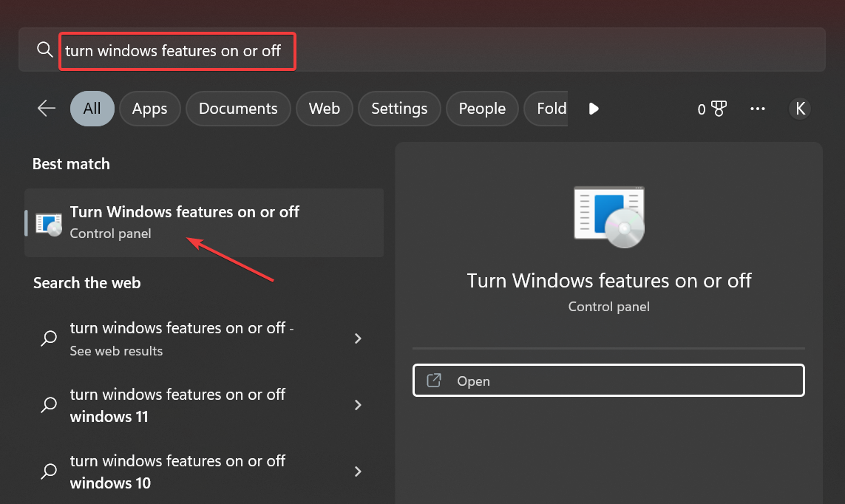Click the Windows features icon in best match

click(x=49, y=224)
